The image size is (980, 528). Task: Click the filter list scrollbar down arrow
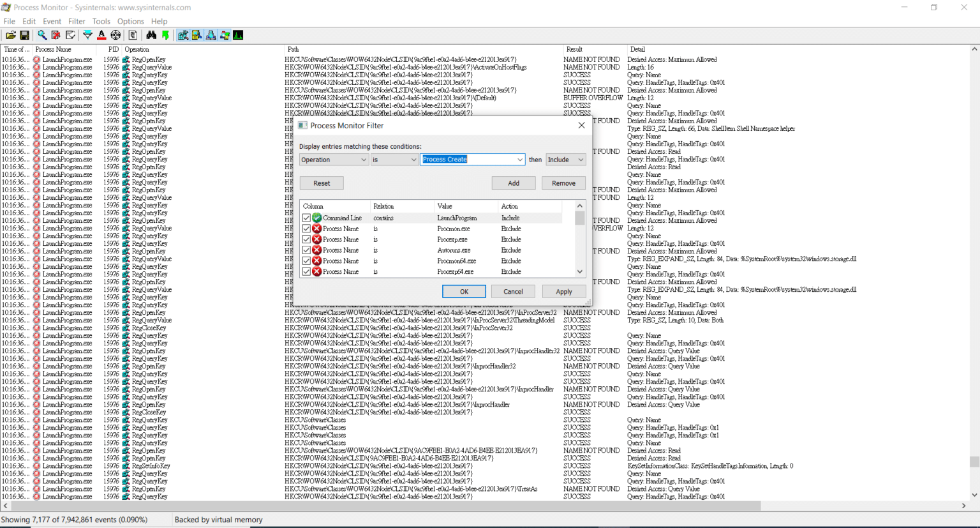coord(580,271)
